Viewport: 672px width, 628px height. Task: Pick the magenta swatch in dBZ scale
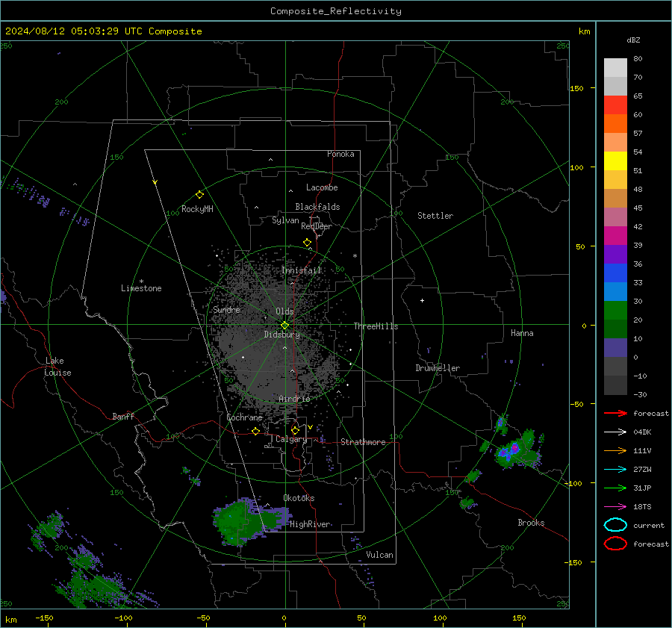(615, 236)
